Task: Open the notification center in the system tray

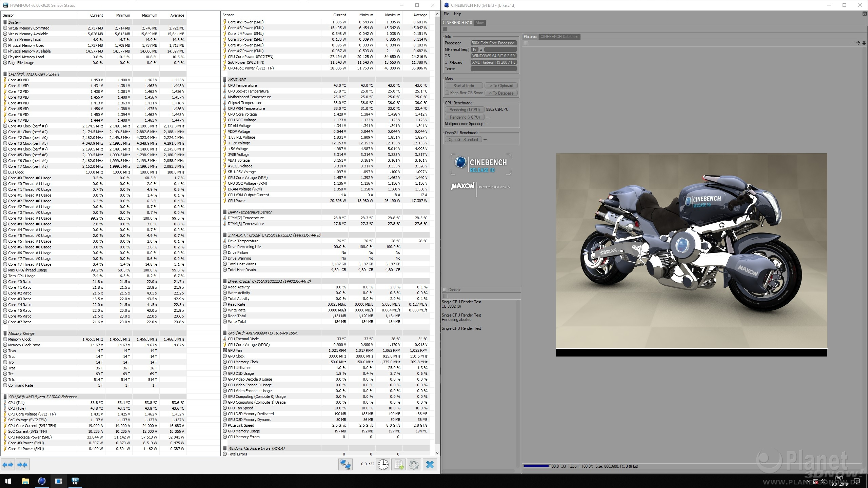Action: (857, 481)
